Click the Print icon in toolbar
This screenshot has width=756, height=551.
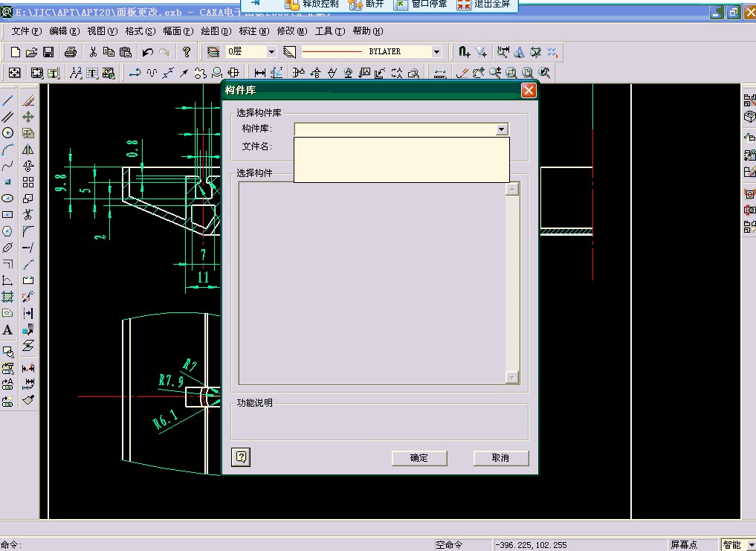pos(71,52)
